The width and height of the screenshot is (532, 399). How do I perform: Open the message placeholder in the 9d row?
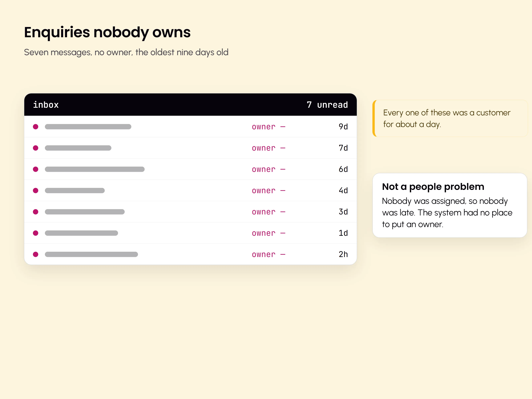click(x=88, y=127)
